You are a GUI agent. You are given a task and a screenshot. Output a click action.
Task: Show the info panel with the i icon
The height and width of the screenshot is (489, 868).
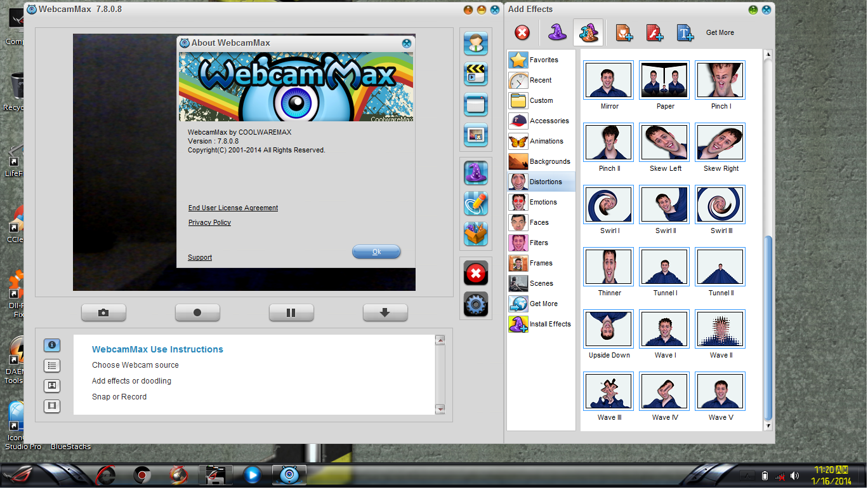point(52,345)
